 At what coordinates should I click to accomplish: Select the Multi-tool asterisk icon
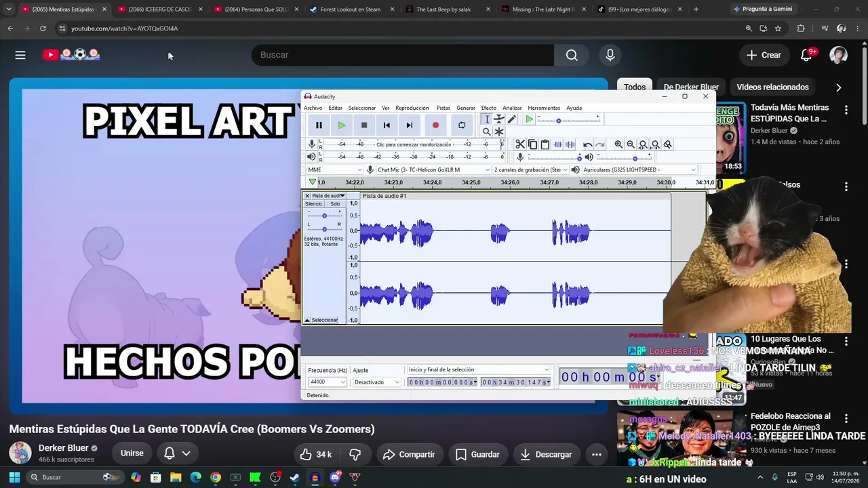(x=499, y=131)
